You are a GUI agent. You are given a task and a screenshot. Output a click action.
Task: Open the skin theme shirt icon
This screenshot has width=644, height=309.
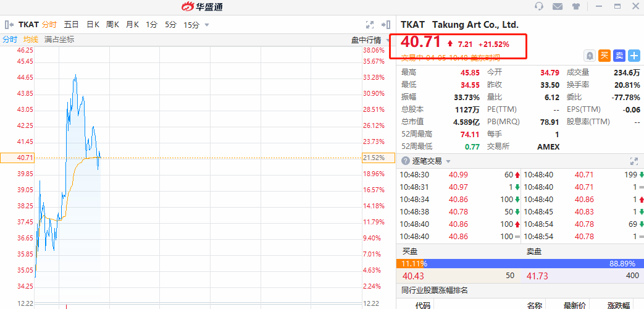[575, 6]
